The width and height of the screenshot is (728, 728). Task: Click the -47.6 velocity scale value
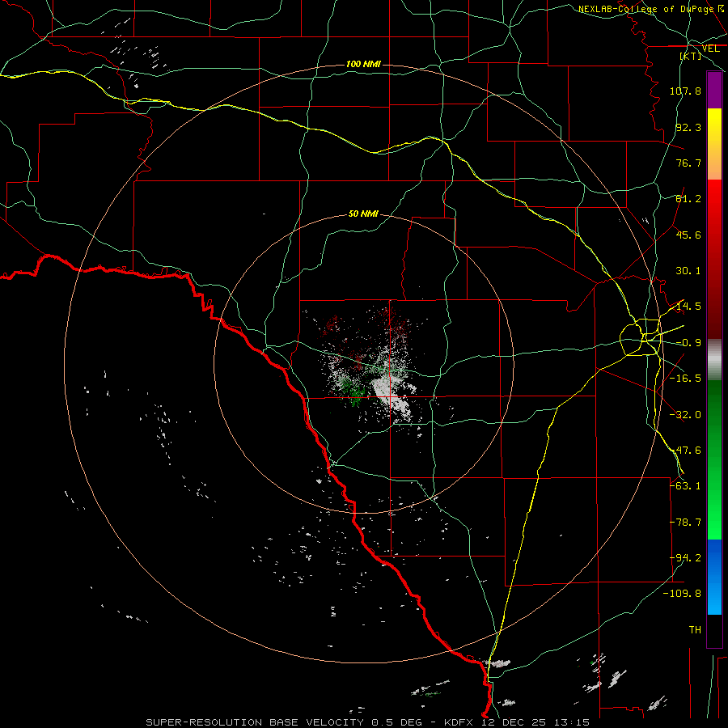685,451
